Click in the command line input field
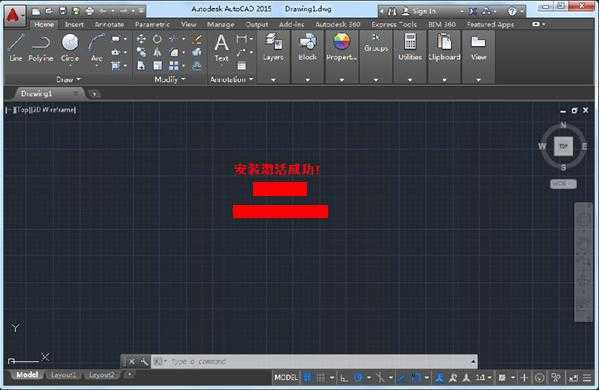599x390 pixels. pyautogui.click(x=313, y=361)
